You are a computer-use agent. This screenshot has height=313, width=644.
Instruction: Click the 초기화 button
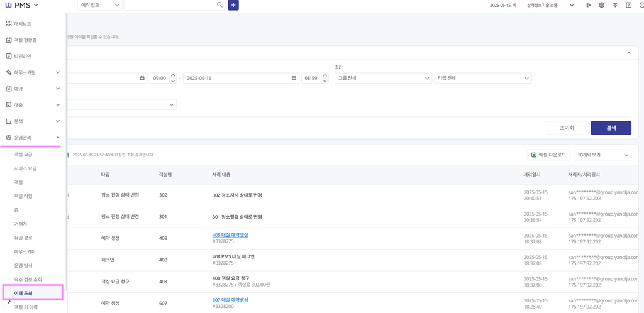567,128
